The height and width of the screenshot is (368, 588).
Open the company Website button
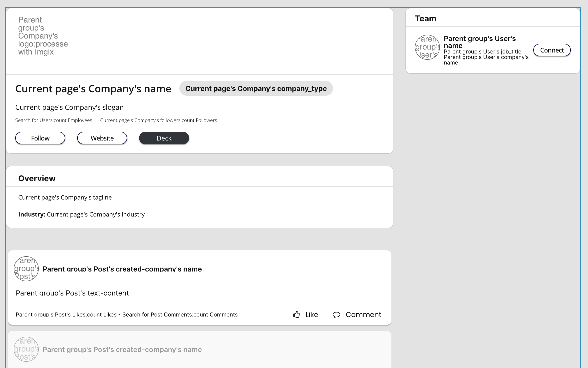pos(102,138)
